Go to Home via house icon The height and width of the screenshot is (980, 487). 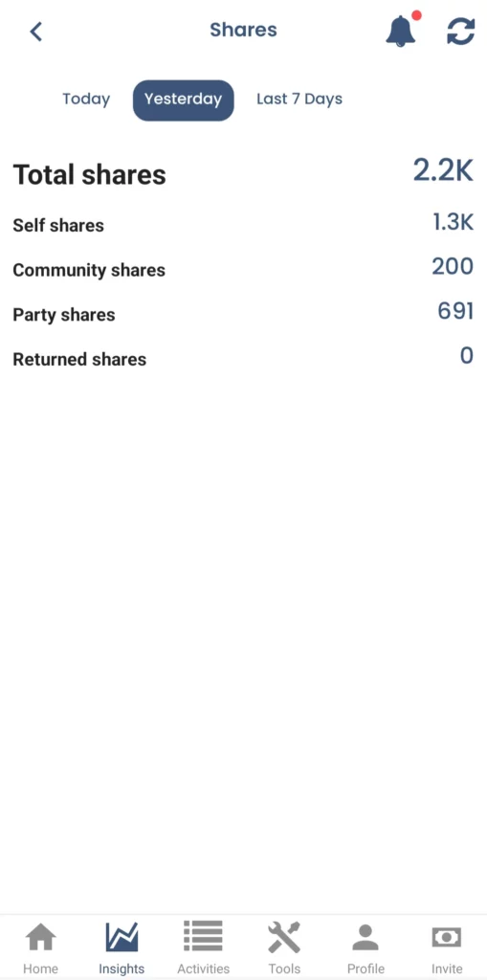tap(40, 937)
